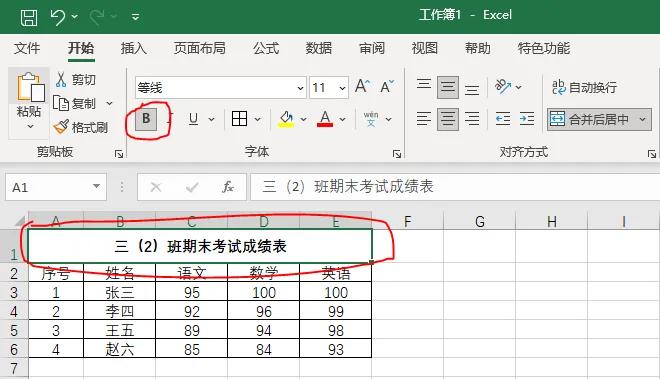Decrease font size with small A
The height and width of the screenshot is (379, 660).
[387, 86]
